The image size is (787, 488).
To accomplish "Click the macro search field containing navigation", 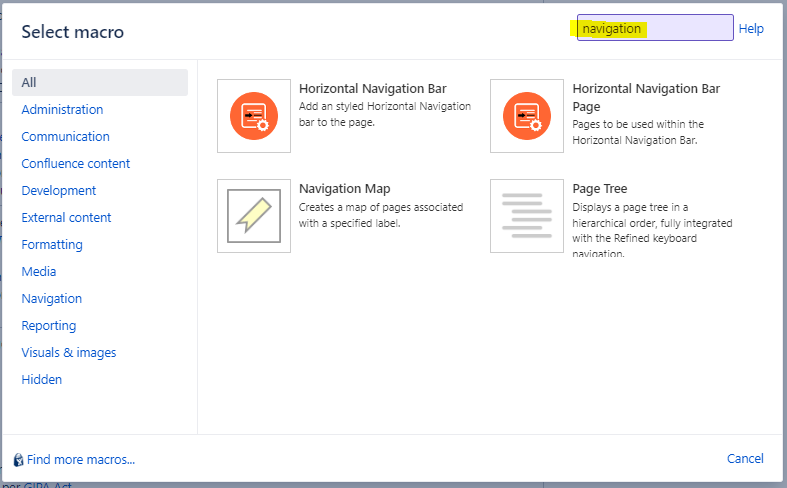I will click(x=655, y=28).
